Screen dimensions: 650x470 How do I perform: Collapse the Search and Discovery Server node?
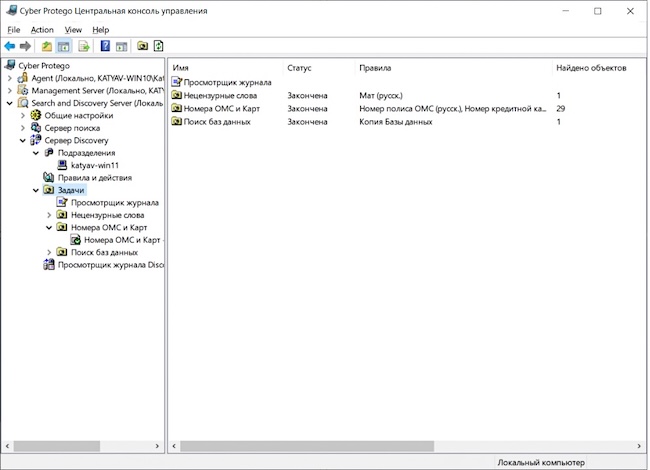click(x=10, y=103)
